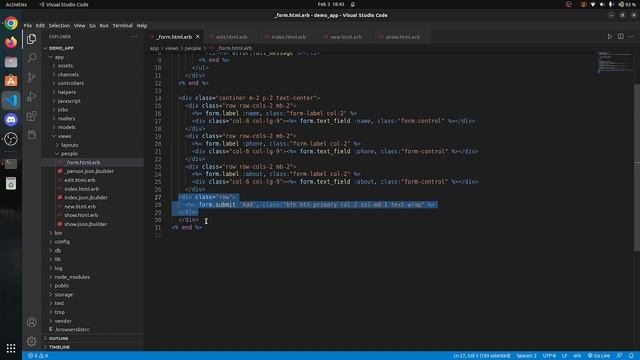Open the editor More Actions ellipsis

coord(631,36)
